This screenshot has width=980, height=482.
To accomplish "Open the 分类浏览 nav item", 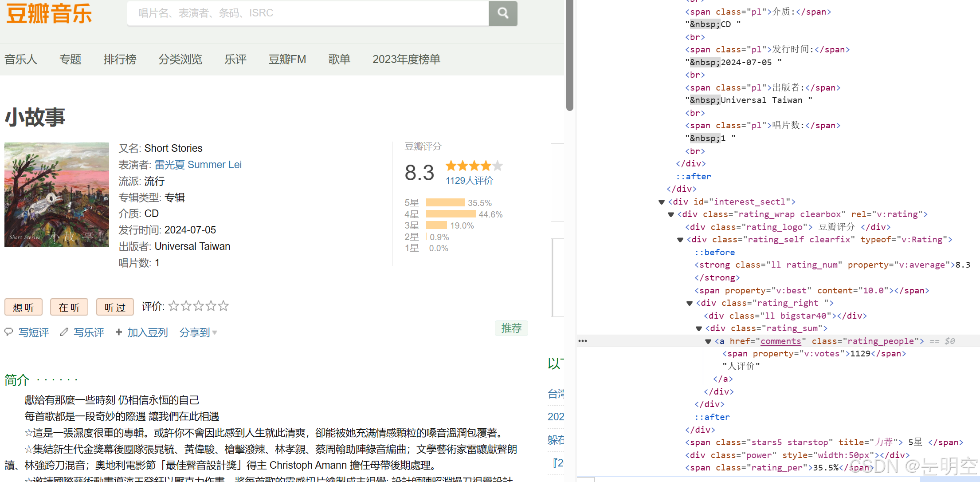I will tap(180, 59).
